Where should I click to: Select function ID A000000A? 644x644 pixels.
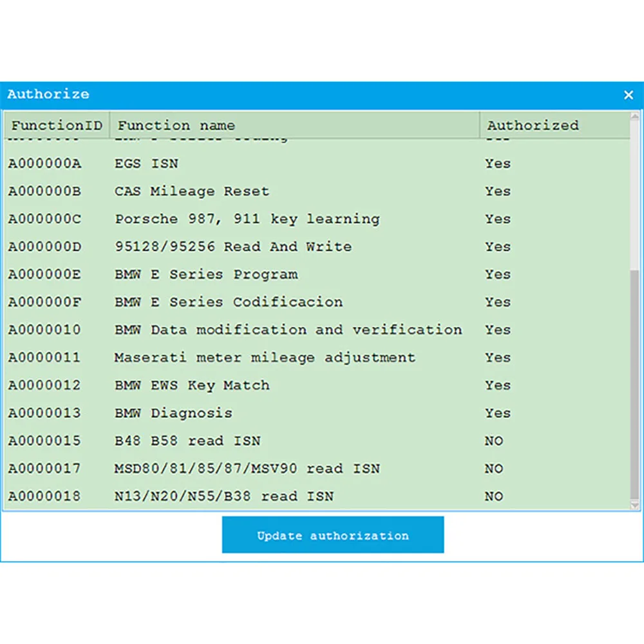coord(44,164)
